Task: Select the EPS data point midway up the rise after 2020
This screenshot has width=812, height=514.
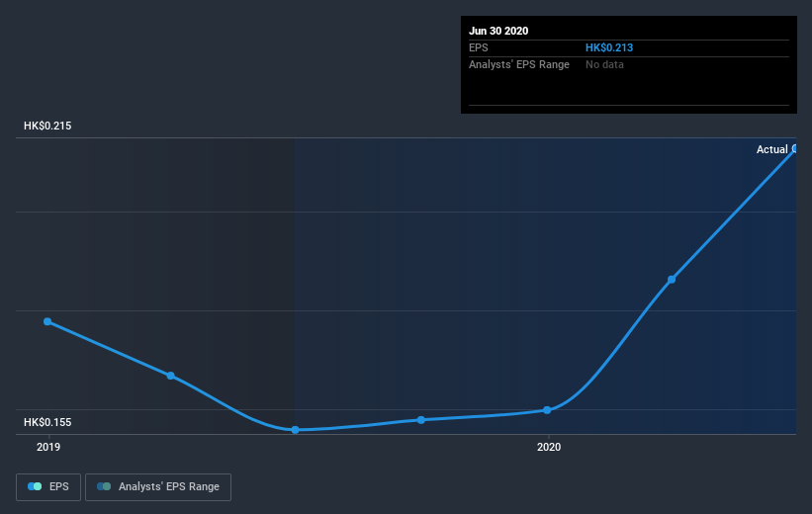Action: pyautogui.click(x=672, y=280)
